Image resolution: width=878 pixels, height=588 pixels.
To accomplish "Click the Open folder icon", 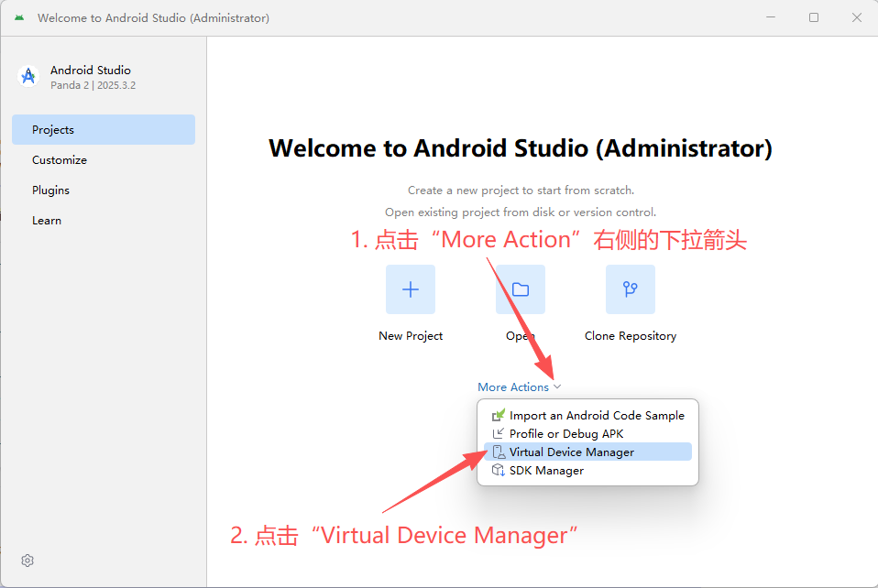I will (x=521, y=289).
